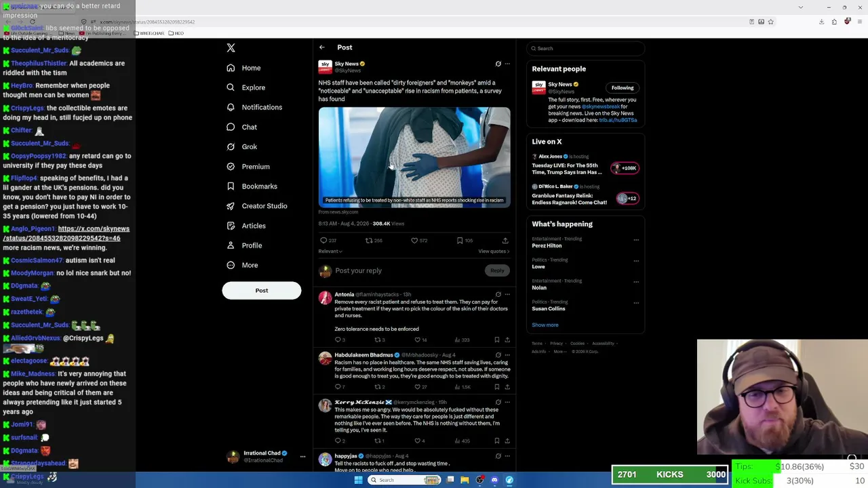Bookmark Habdulakeem Bhadmus's reply
868x488 pixels.
(x=497, y=387)
